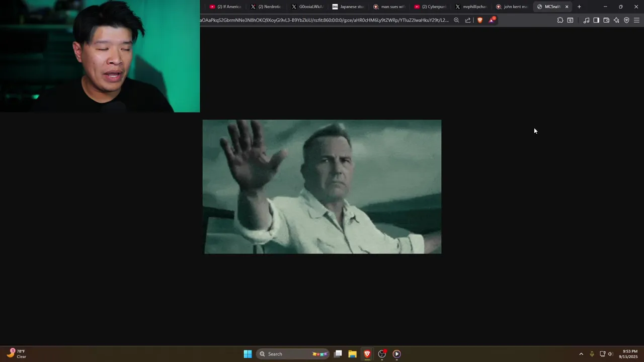
Task: Close the active MC5naW tab
Action: coord(567,7)
